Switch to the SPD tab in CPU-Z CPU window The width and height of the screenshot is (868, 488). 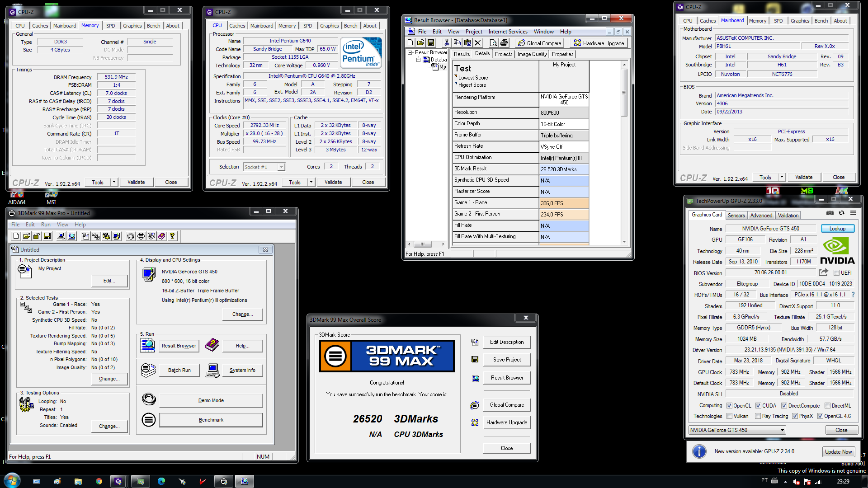click(x=308, y=26)
